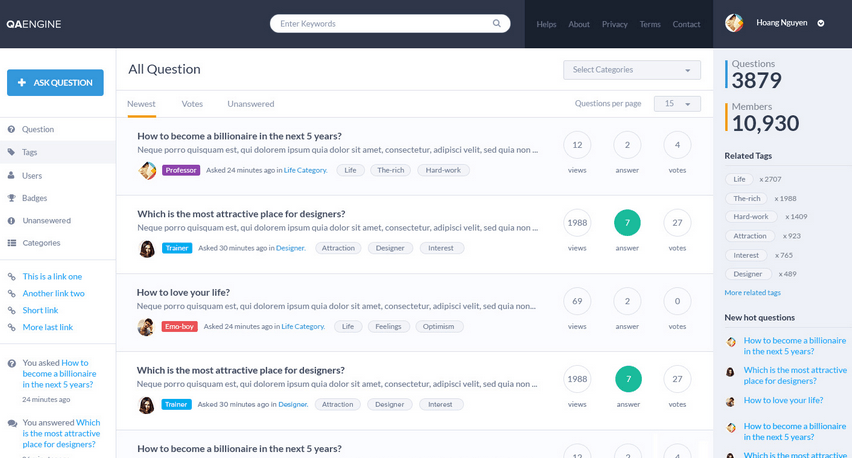Click the 69 views circle
This screenshot has width=852, height=458.
577,301
